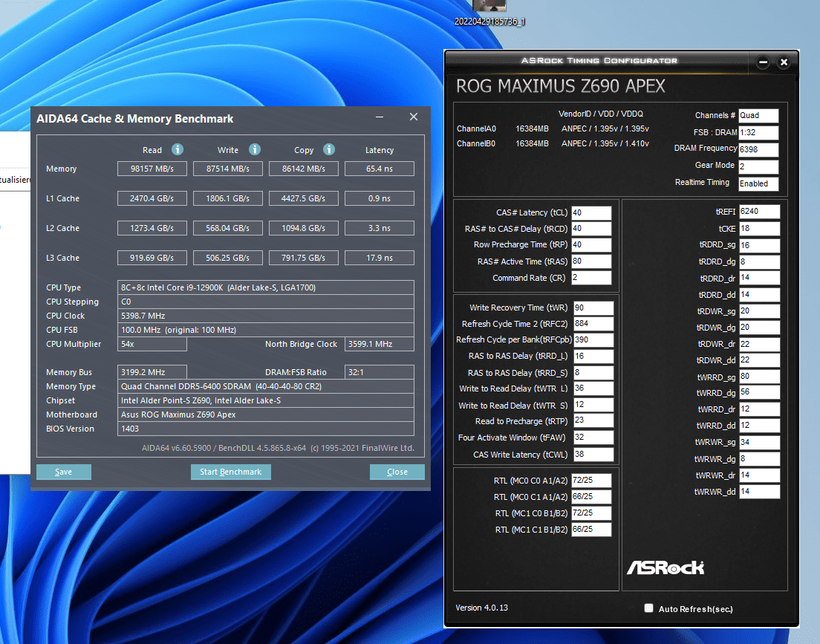Click the RTL (MC0 C1 A1/A2) field
Screen dimensions: 820x644
tap(591, 496)
